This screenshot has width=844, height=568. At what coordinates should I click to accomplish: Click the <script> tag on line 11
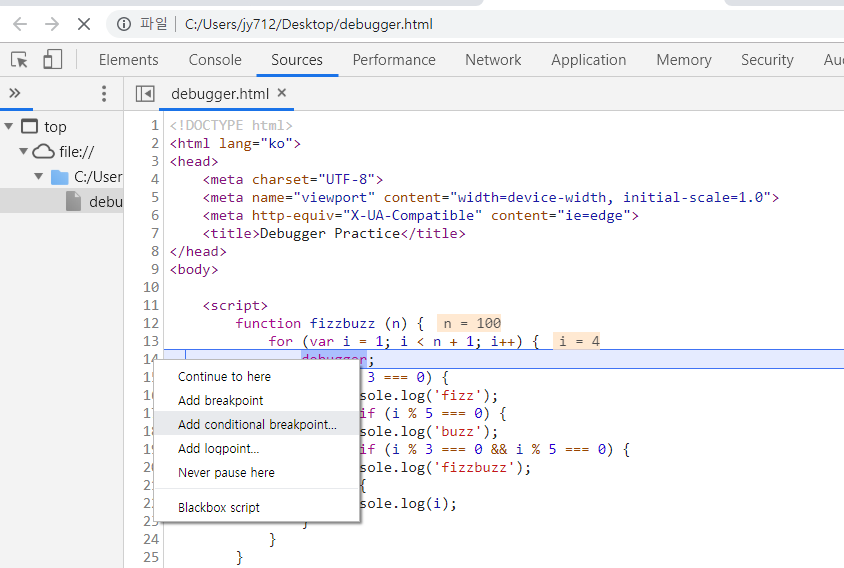[235, 305]
